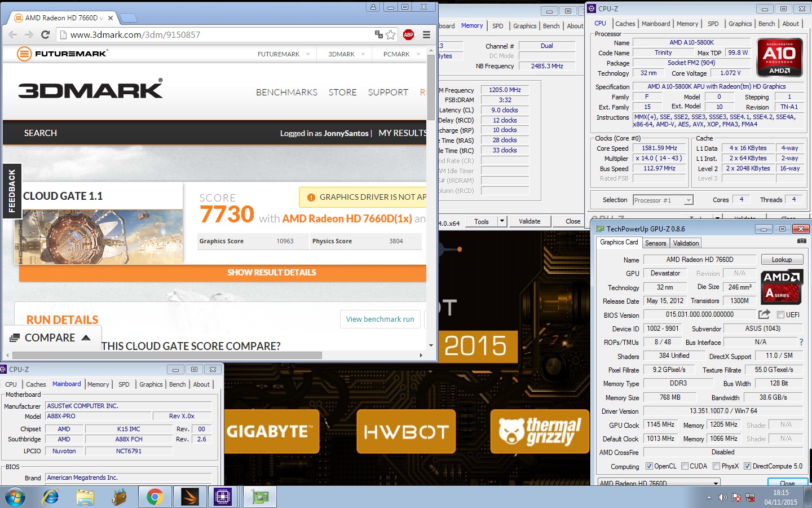
Task: Click the AMD A-Series logo in GPU-Z
Action: click(x=781, y=287)
